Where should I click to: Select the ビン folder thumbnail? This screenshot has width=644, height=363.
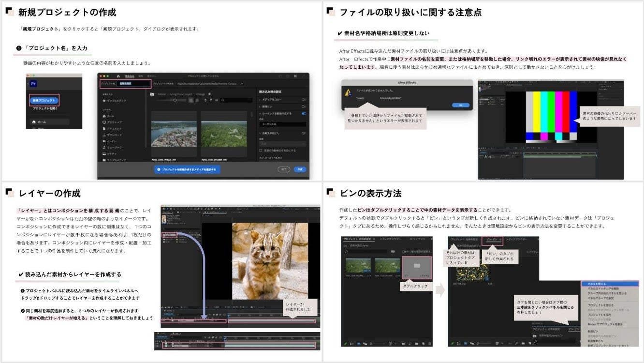tap(416, 267)
